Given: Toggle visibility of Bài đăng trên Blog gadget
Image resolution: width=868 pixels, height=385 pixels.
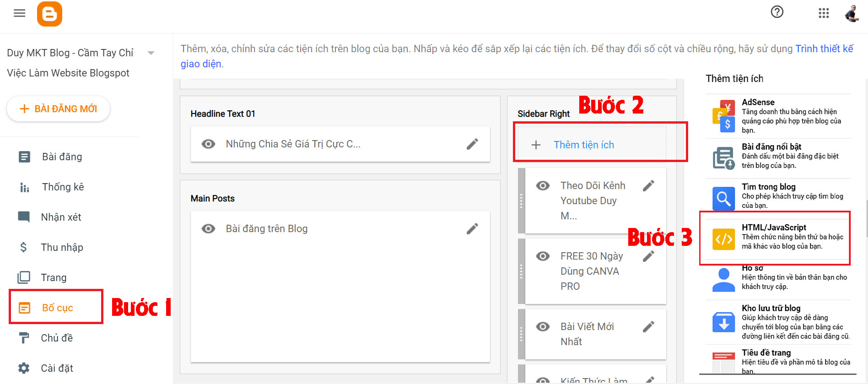Looking at the screenshot, I should coord(208,229).
